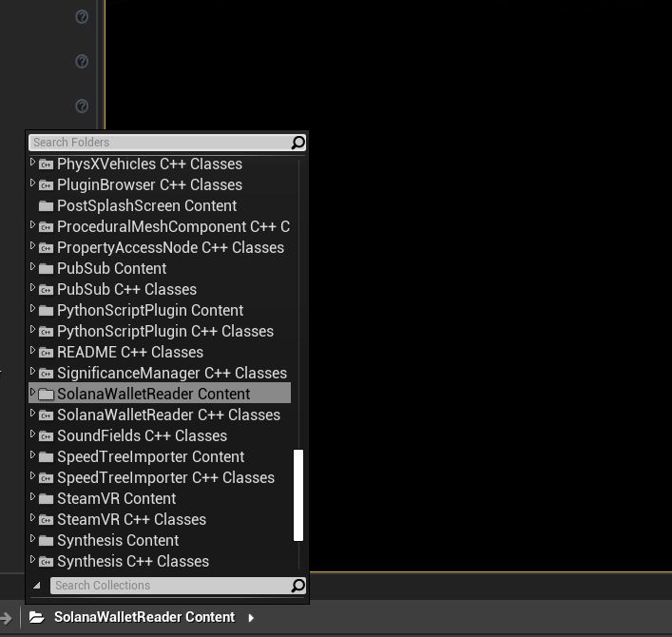Click highlighted SolanaWalletReader Content folder icon
This screenshot has width=672, height=637.
(46, 395)
